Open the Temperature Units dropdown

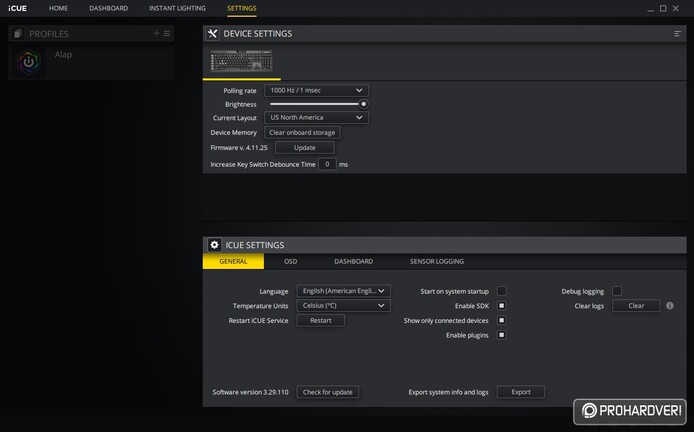[343, 305]
